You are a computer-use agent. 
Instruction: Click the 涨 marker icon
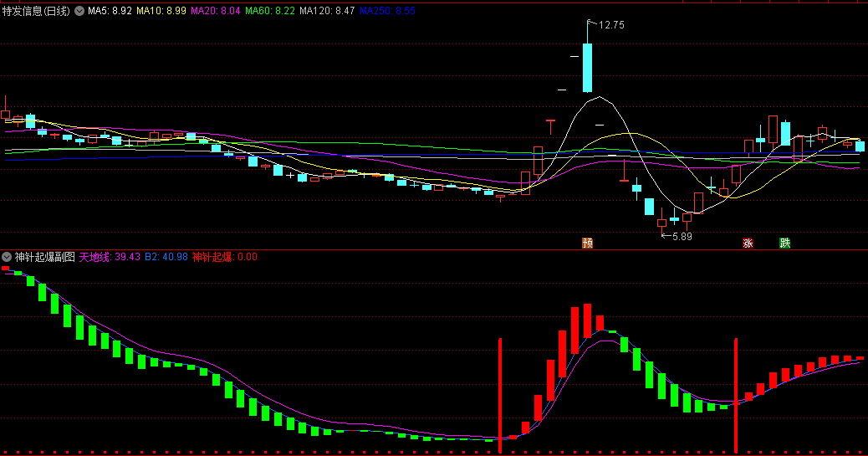(x=748, y=243)
